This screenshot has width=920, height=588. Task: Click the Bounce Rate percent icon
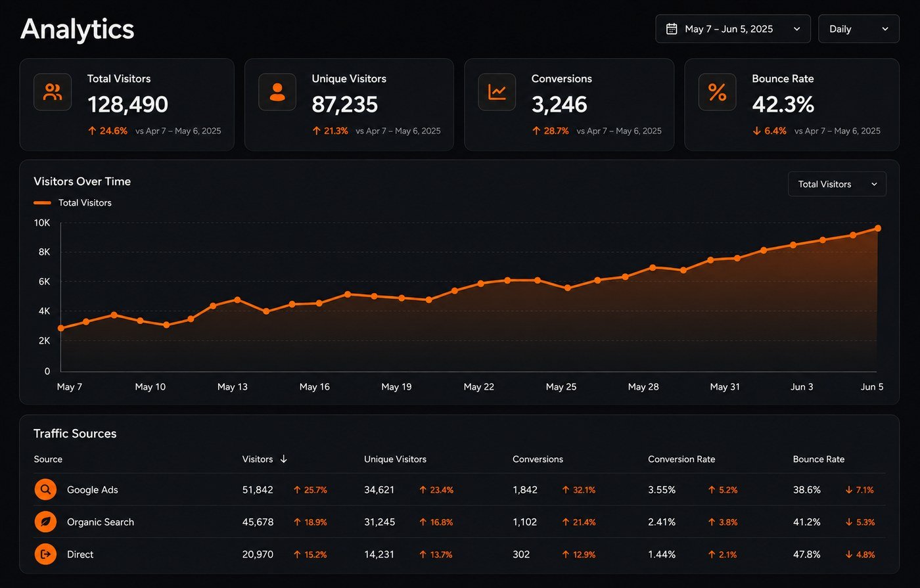(718, 92)
